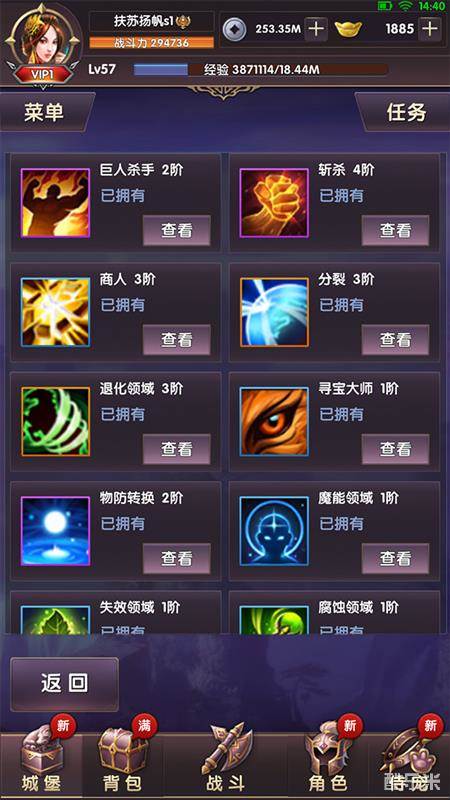The height and width of the screenshot is (800, 450).
Task: Add silver coins with the plus button
Action: [x=316, y=29]
